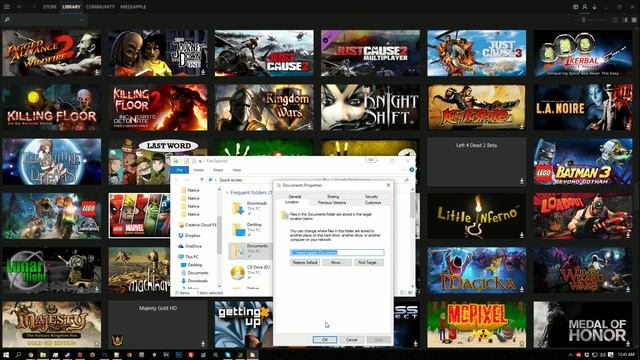
Task: Select Desktop folder in Frequent folders
Action: (x=250, y=229)
